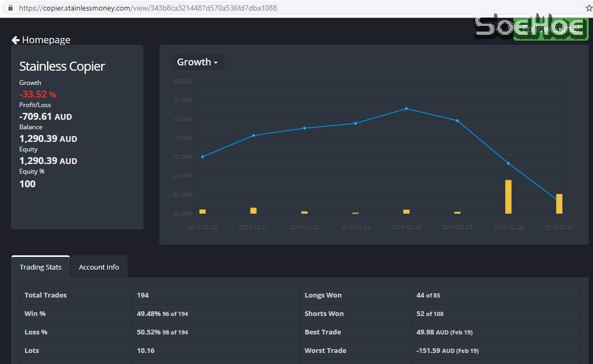Focus the copier.stainlessmoney.com URL field

(148, 8)
